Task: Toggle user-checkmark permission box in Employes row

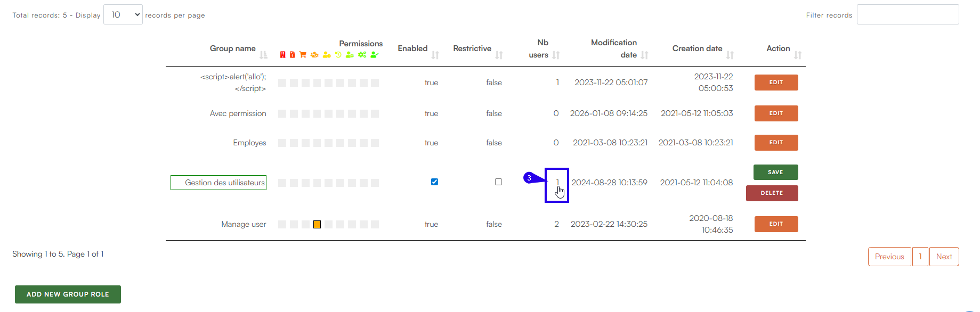Action: (x=375, y=143)
